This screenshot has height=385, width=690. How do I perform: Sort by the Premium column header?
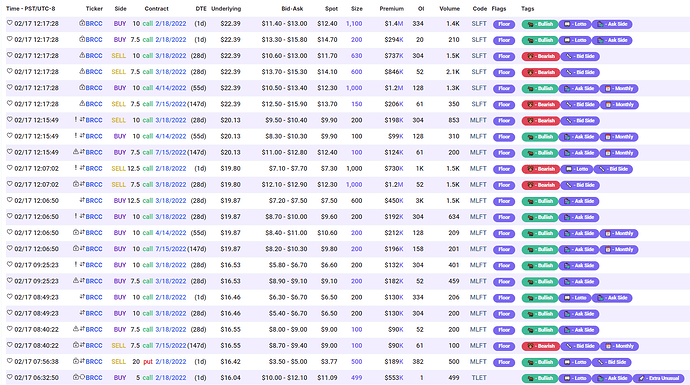pos(392,9)
